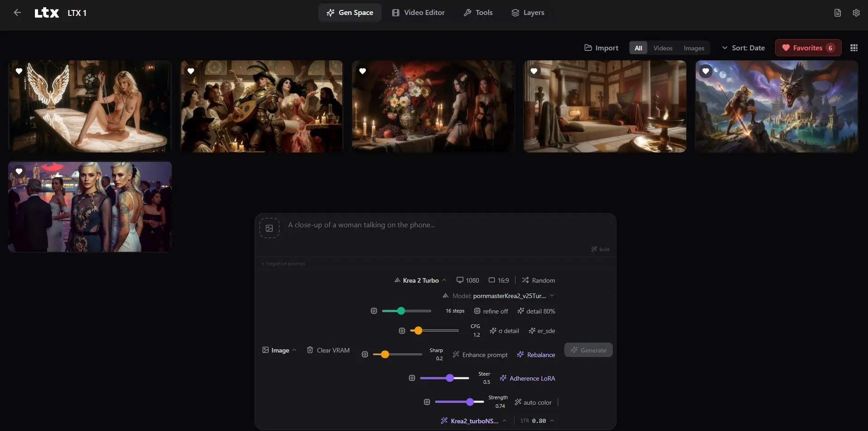Open the Image mode dropdown
The image size is (868, 431).
click(x=279, y=350)
